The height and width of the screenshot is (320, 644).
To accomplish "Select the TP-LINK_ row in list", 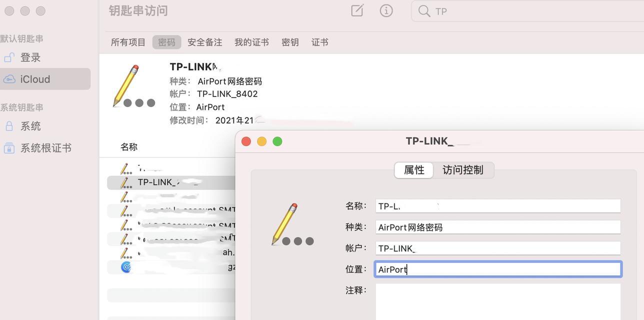I will (171, 182).
